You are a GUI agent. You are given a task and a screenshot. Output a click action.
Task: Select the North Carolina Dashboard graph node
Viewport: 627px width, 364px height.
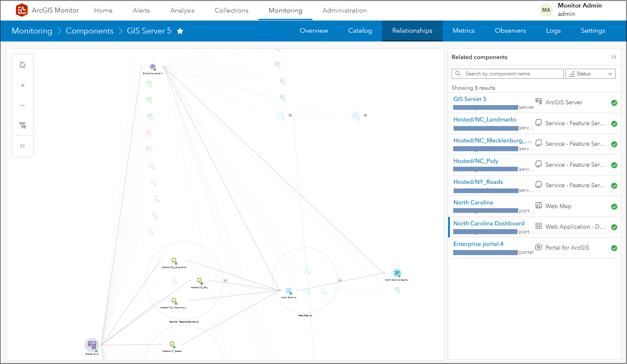(397, 273)
